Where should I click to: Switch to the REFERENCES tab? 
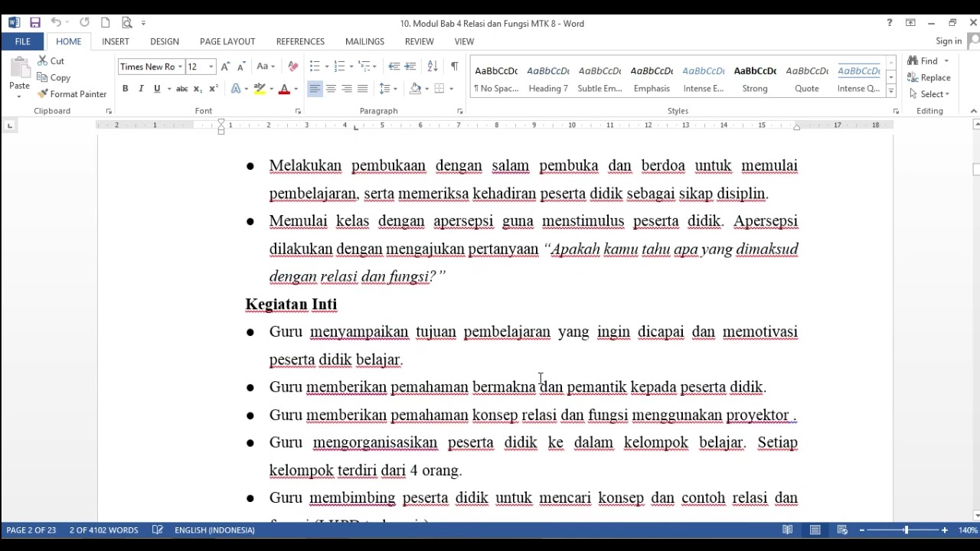click(300, 41)
